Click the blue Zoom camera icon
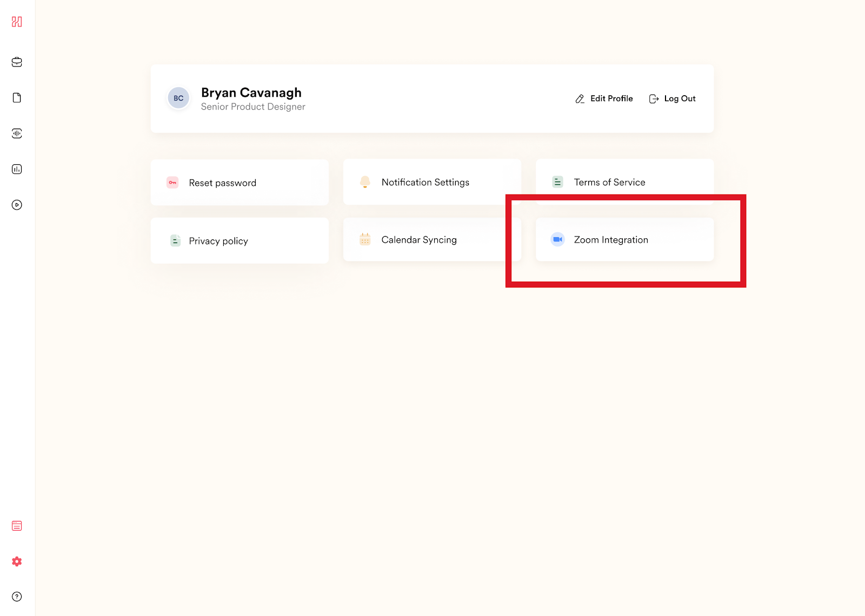Viewport: 865px width, 616px height. 557,239
